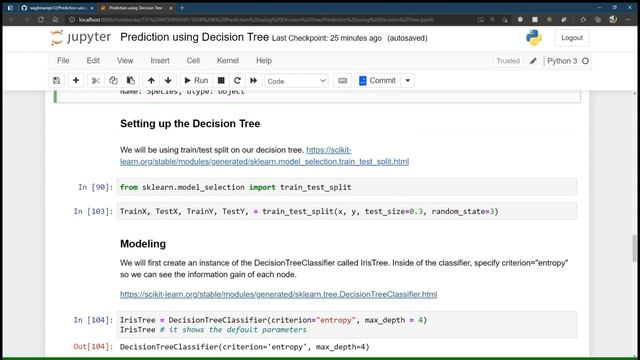Move selected cell down

[x=168, y=81]
